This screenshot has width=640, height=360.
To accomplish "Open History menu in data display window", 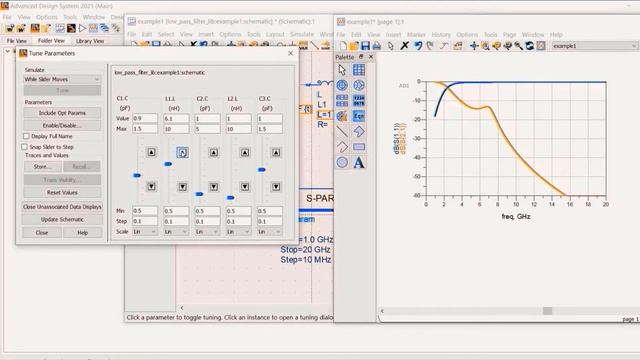I will tap(441, 35).
